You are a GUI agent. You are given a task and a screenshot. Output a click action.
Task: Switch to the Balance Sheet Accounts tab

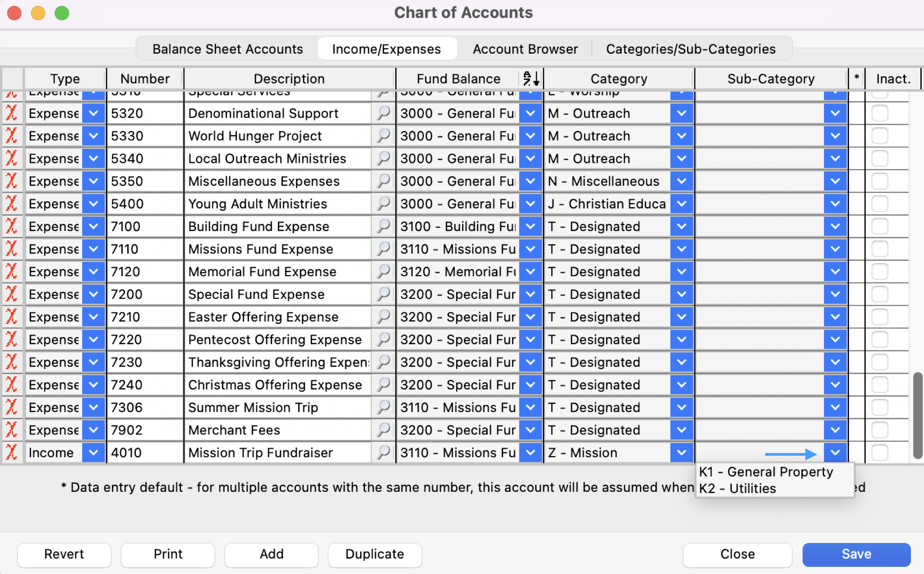pos(227,49)
